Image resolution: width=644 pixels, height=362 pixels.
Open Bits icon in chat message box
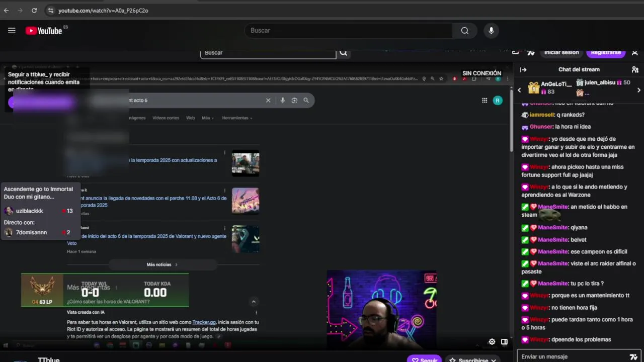(x=633, y=356)
